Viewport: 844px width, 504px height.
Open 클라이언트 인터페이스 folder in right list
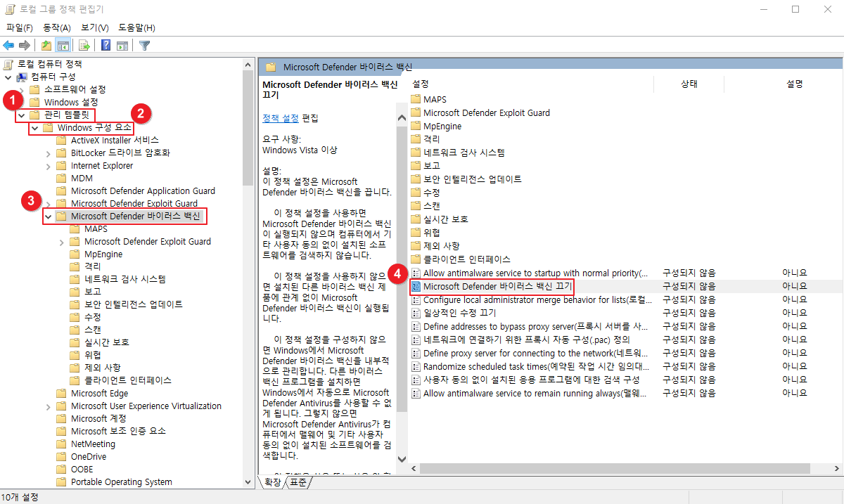467,259
